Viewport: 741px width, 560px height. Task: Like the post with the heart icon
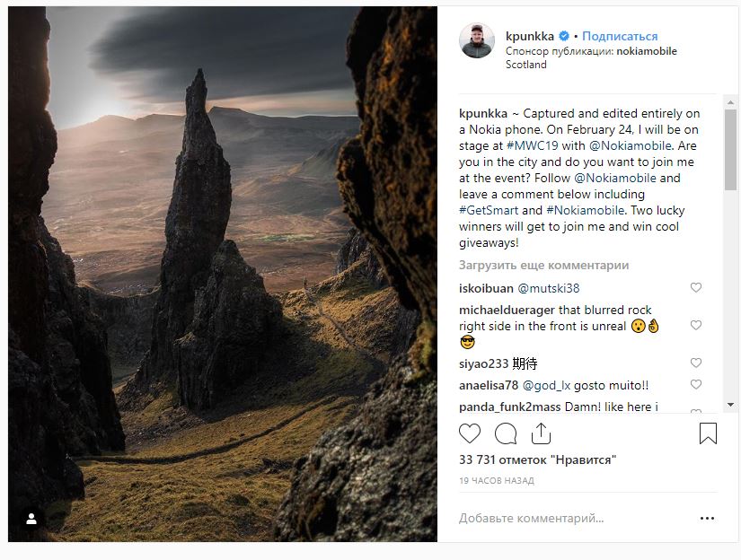pyautogui.click(x=470, y=434)
